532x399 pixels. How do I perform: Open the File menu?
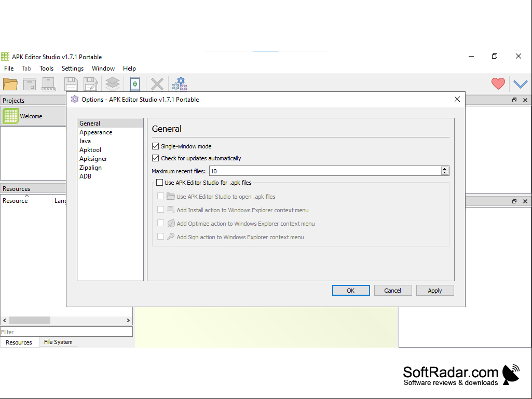(x=9, y=68)
